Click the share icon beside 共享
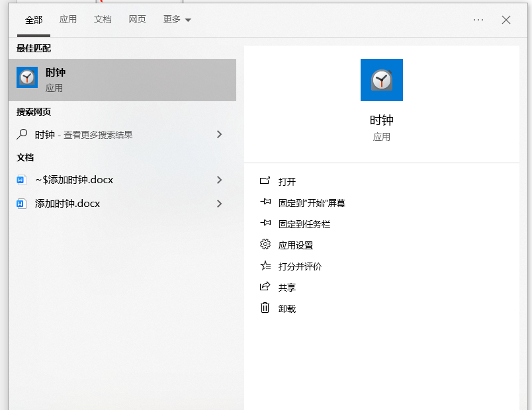The height and width of the screenshot is (410, 532). coord(265,287)
